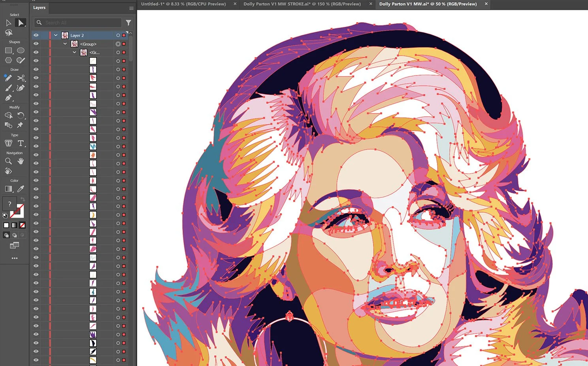Select the Eyedropper tool

point(21,189)
